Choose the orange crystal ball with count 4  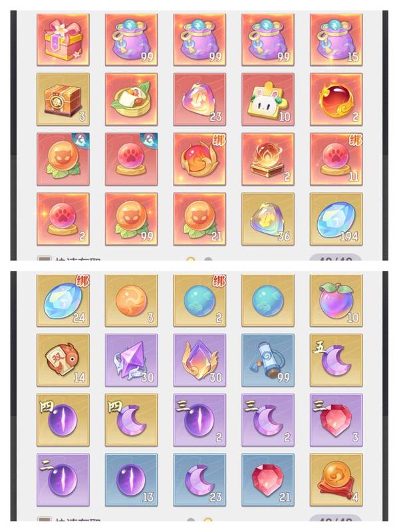pos(336,480)
